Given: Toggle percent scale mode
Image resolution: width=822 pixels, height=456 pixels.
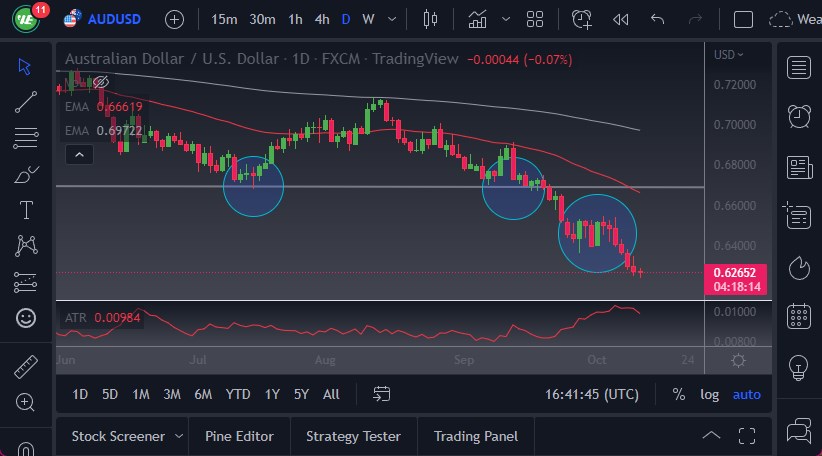Looking at the screenshot, I should tap(679, 394).
